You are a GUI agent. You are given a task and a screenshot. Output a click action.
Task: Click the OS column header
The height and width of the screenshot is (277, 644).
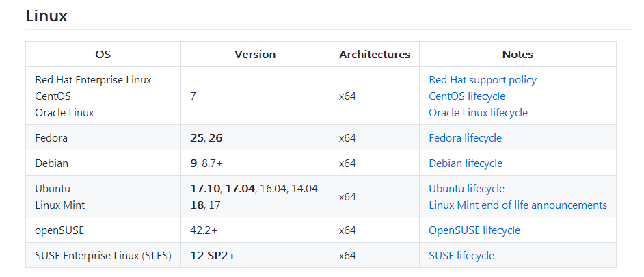point(103,54)
